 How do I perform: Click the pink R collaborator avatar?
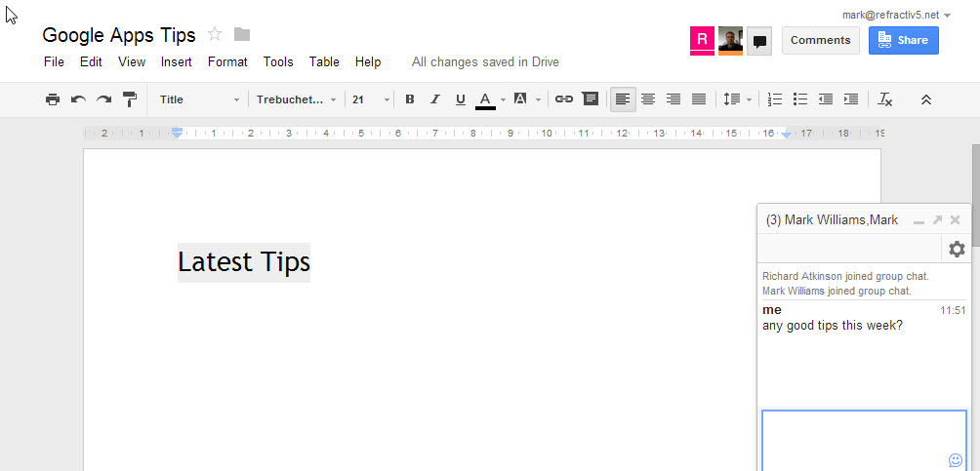tap(702, 41)
